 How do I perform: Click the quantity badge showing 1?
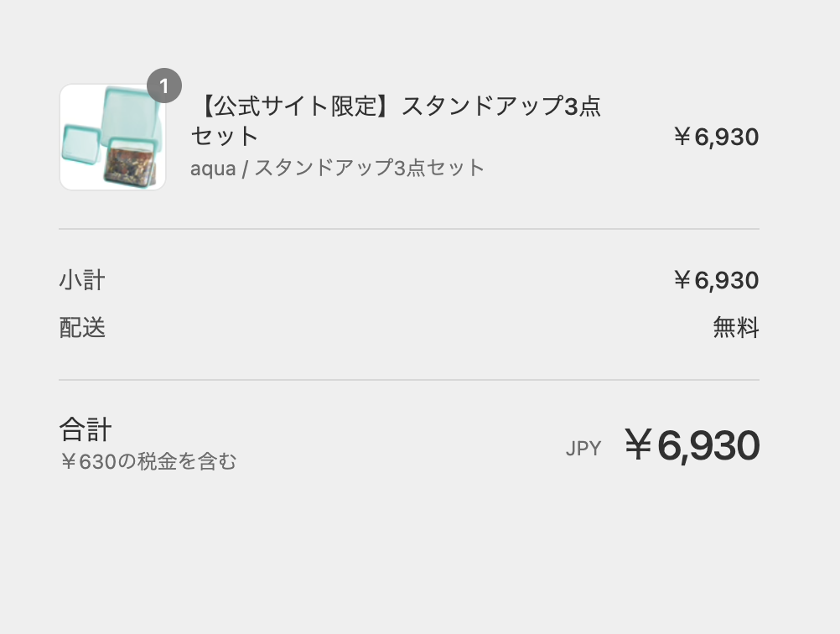point(164,86)
